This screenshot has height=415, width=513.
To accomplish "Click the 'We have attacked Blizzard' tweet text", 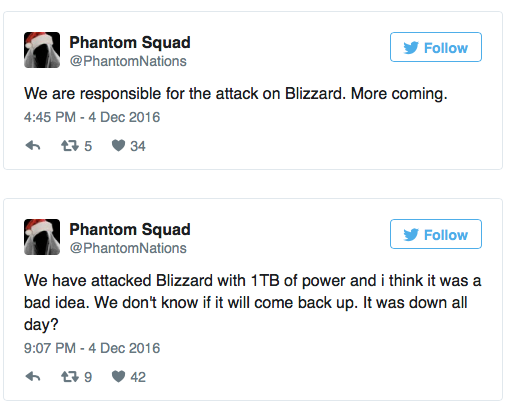I will coord(253,302).
